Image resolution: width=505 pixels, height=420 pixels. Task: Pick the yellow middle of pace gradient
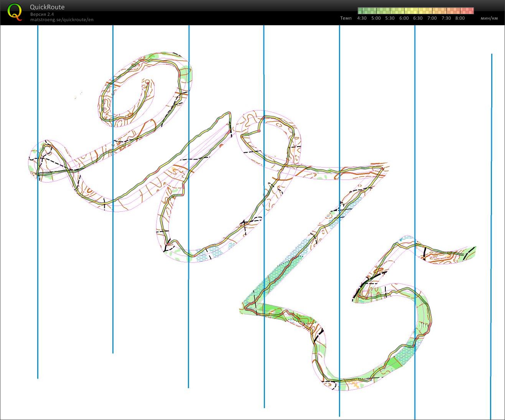416,11
